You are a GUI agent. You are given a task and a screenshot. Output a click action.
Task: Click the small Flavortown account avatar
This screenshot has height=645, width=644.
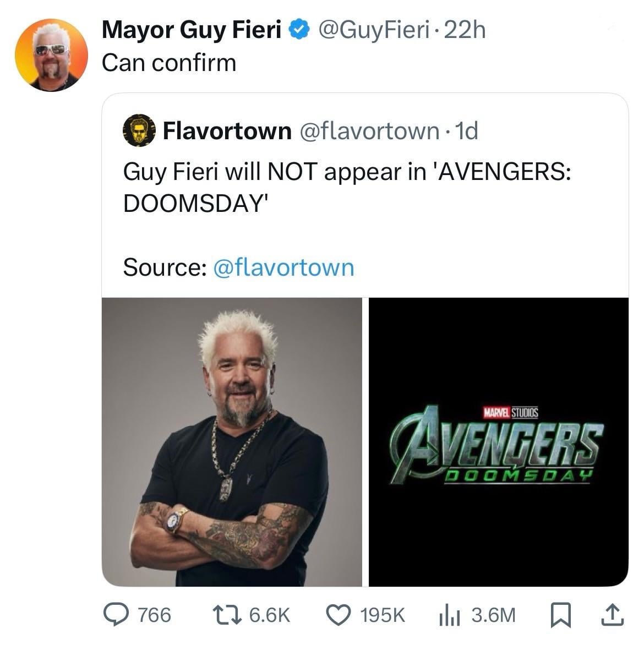[139, 131]
